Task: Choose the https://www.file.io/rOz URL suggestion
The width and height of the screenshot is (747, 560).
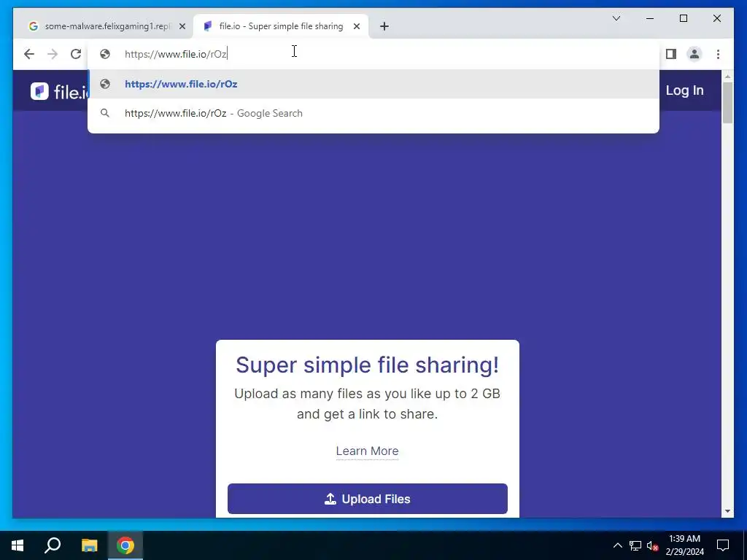Action: pos(373,84)
